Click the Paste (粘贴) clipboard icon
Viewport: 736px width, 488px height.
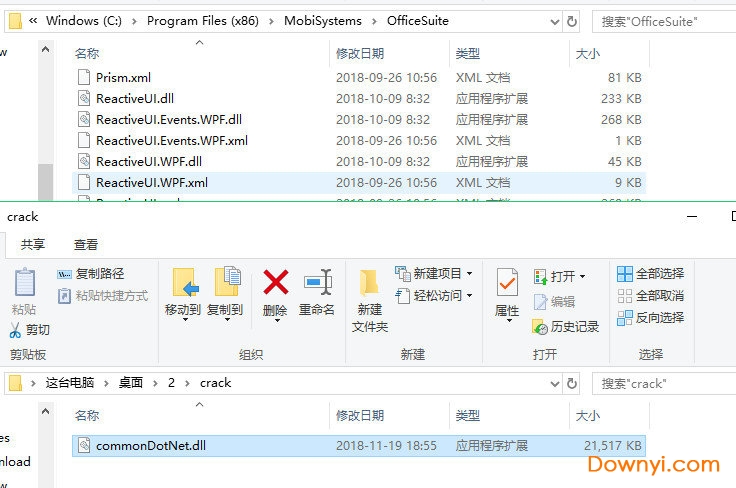pyautogui.click(x=24, y=282)
